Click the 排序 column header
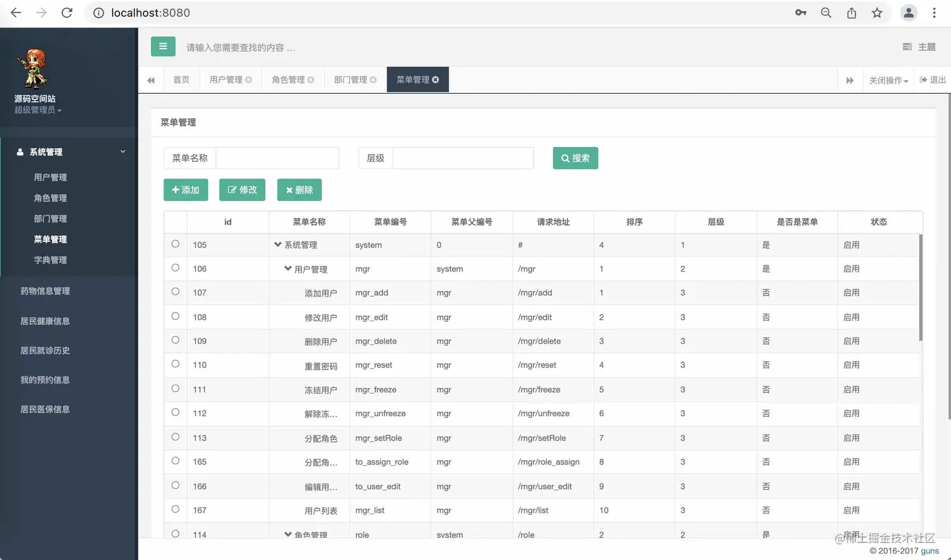 [635, 222]
